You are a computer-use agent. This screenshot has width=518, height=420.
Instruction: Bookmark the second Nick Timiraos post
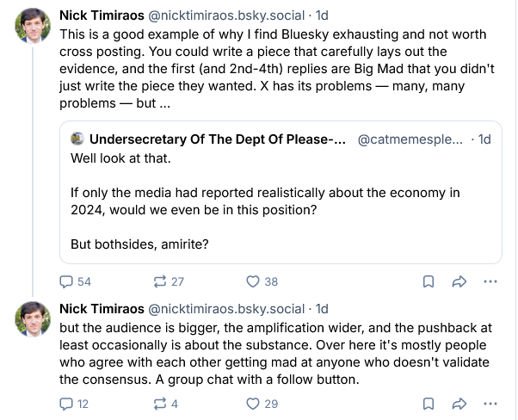428,403
